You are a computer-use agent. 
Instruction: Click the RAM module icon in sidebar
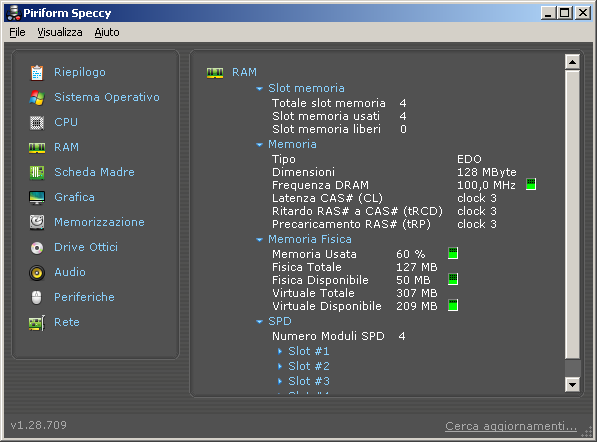[37, 147]
